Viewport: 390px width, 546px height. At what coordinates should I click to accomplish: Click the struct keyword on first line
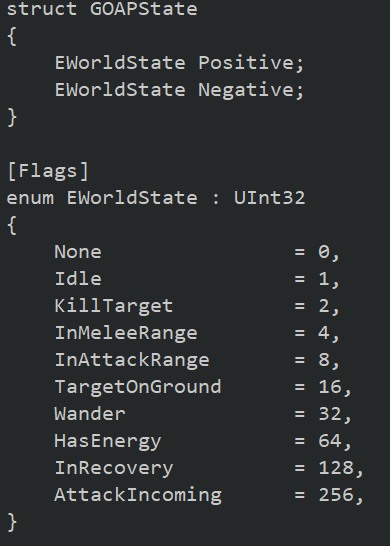click(x=42, y=8)
